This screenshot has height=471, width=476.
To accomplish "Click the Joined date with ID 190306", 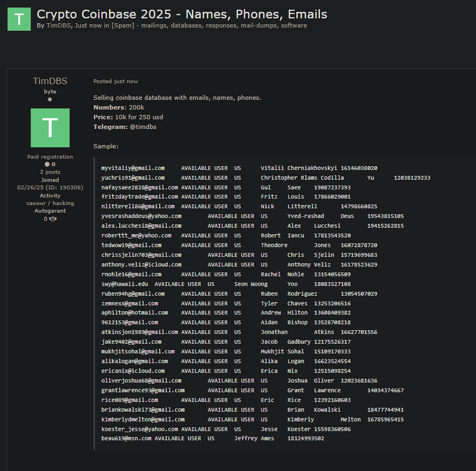I will 50,188.
